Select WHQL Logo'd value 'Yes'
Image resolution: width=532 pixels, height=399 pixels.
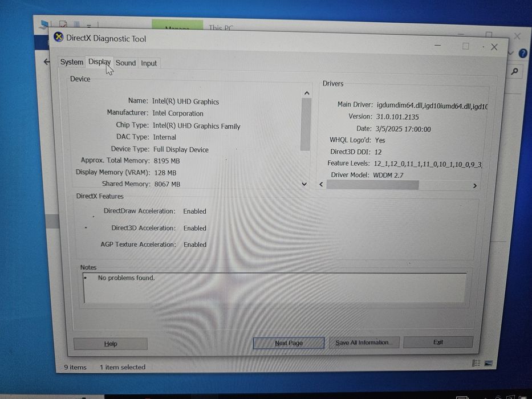[x=380, y=140]
